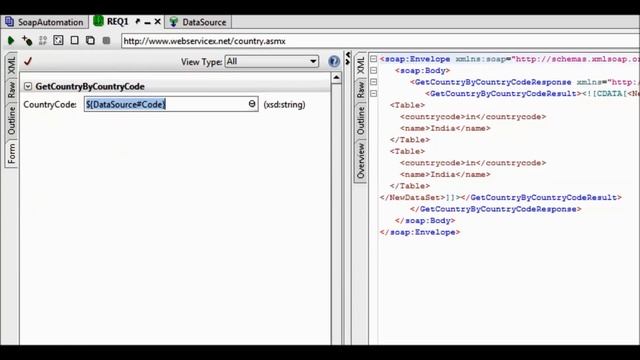Image resolution: width=640 pixels, height=360 pixels.
Task: Click the gray stop request icon
Action: point(107,40)
